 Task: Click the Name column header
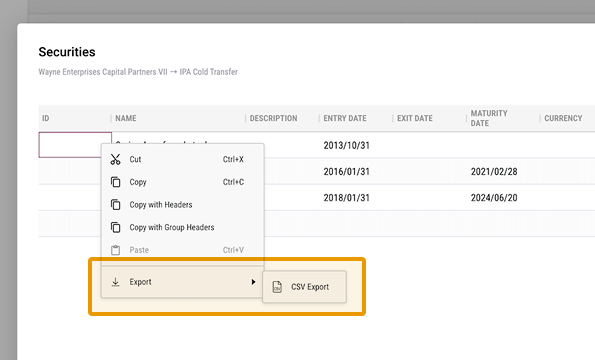pyautogui.click(x=126, y=118)
